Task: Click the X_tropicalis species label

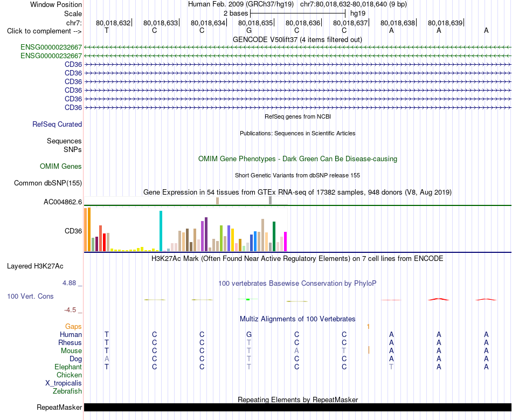Action: tap(64, 383)
